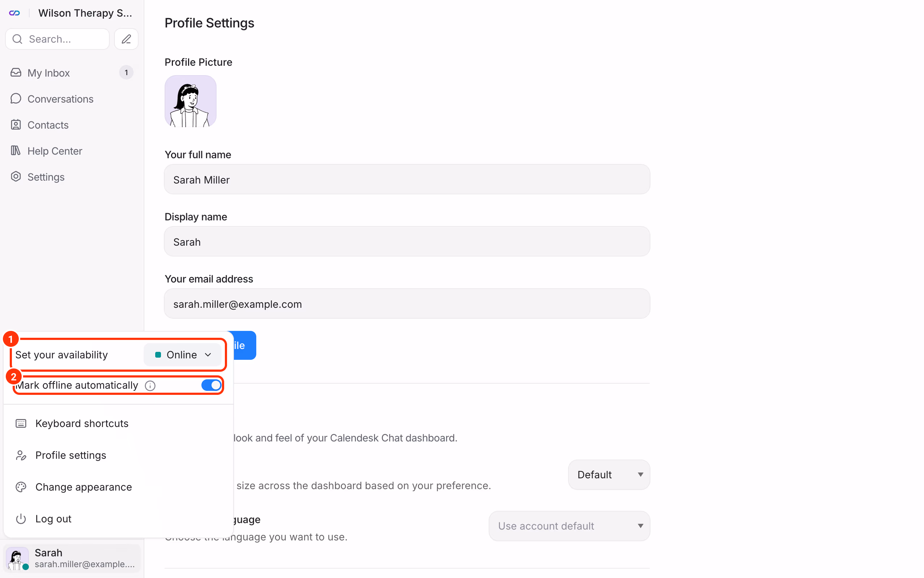Open Help Center in sidebar

[72, 151]
